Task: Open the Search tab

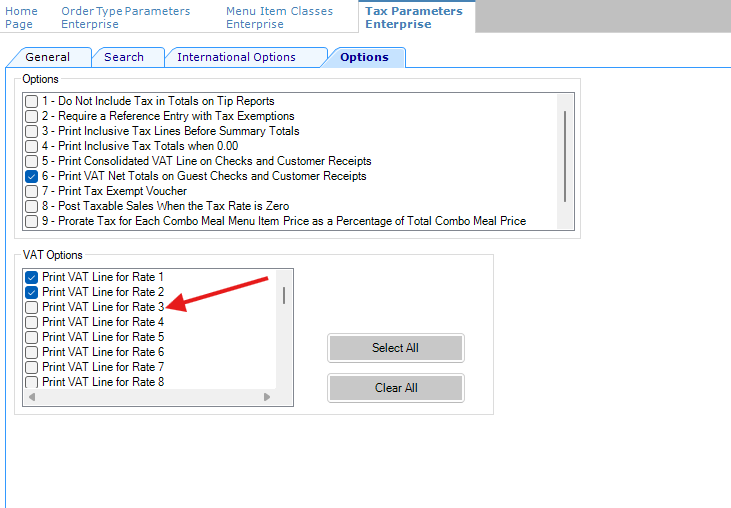Action: [x=124, y=57]
